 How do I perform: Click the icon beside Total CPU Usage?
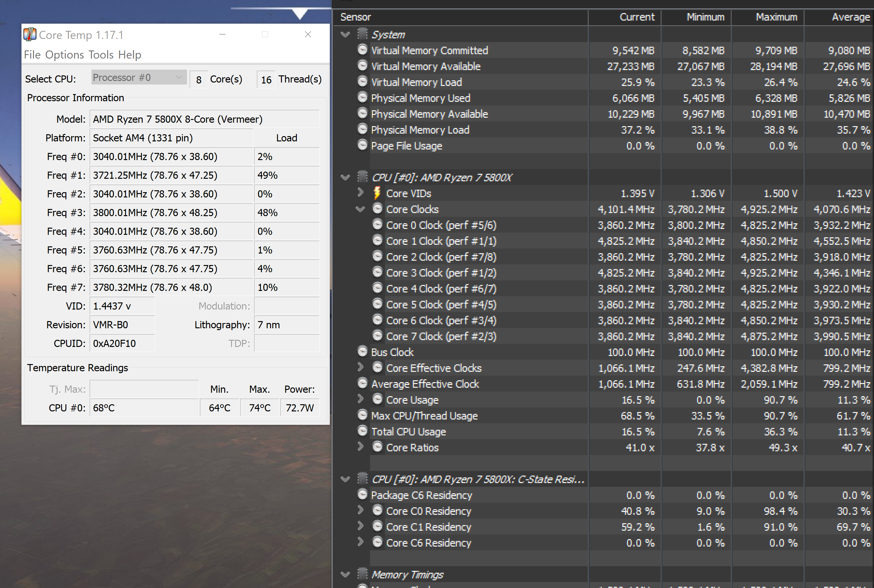(362, 431)
